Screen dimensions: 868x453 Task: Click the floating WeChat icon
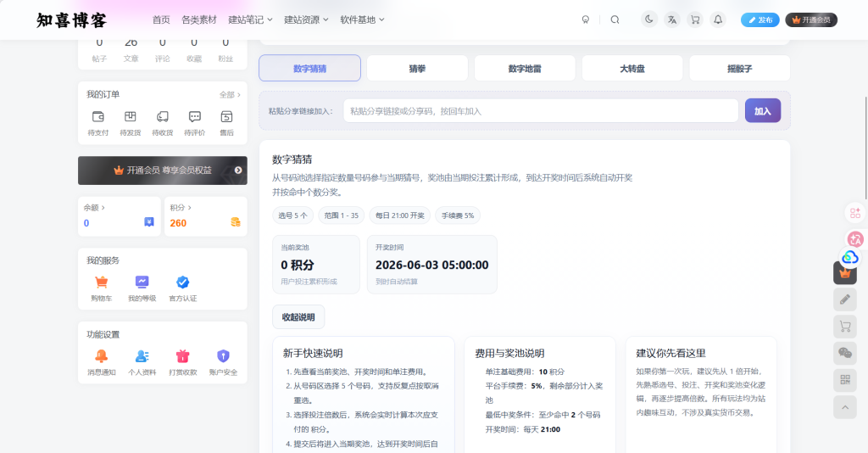coord(845,353)
